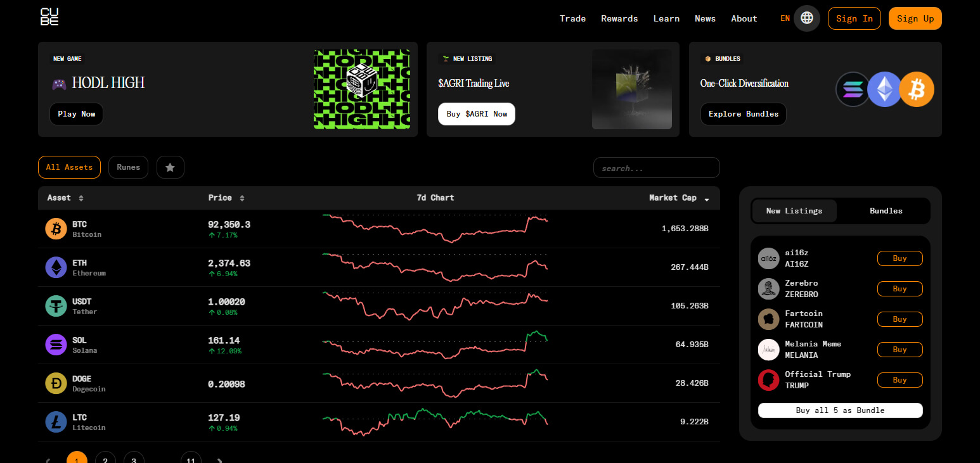Click the Dogecoin icon in DOGE row
This screenshot has width=980, height=463.
56,383
